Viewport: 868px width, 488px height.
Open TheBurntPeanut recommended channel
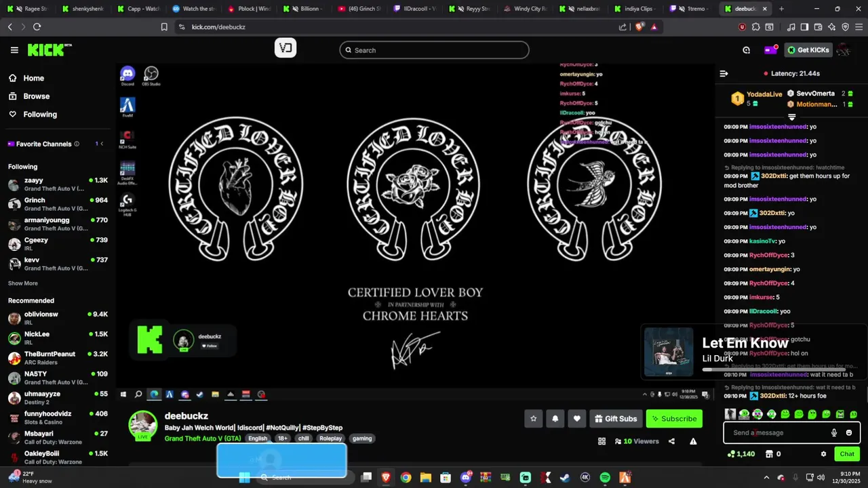coord(58,358)
